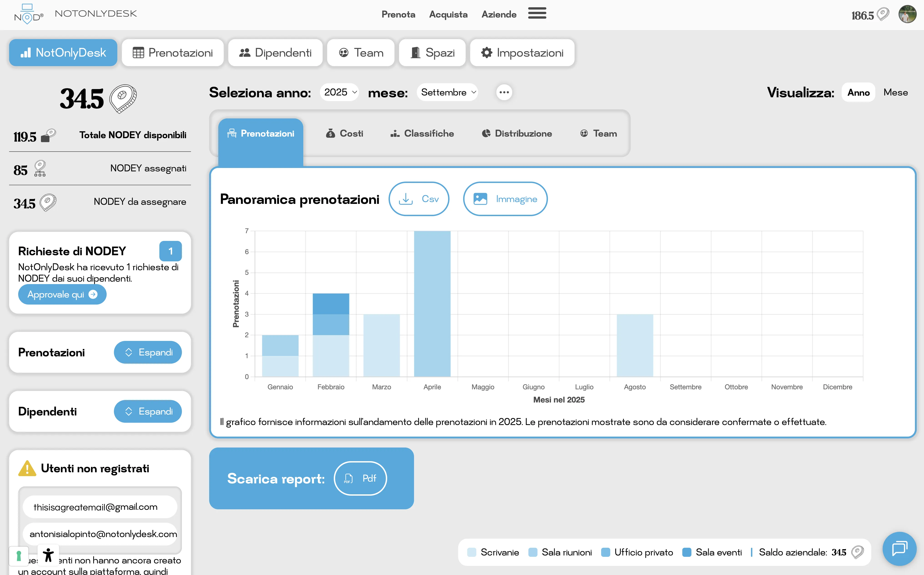The height and width of the screenshot is (575, 924).
Task: Click the darkest Febbraio bar segment
Action: [331, 303]
